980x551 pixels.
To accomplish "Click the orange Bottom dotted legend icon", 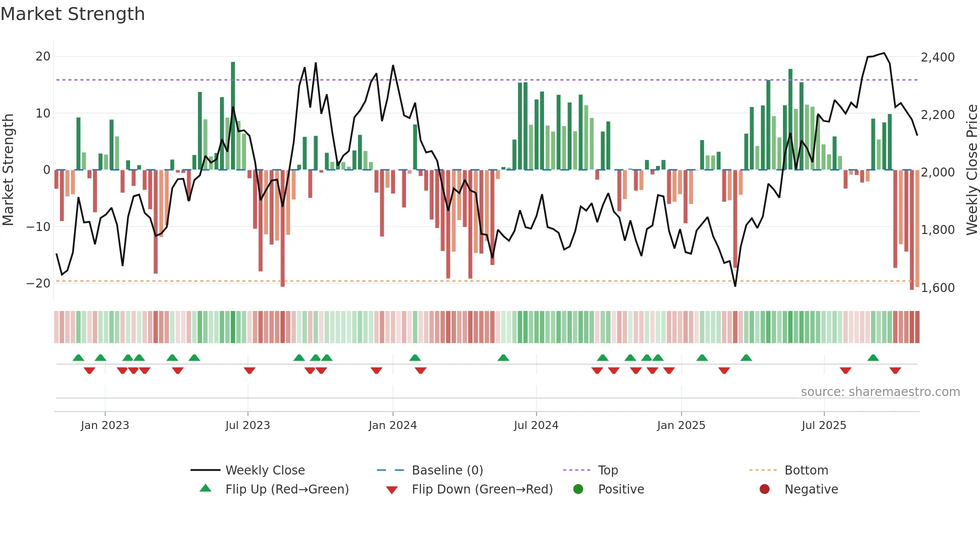I will 763,470.
